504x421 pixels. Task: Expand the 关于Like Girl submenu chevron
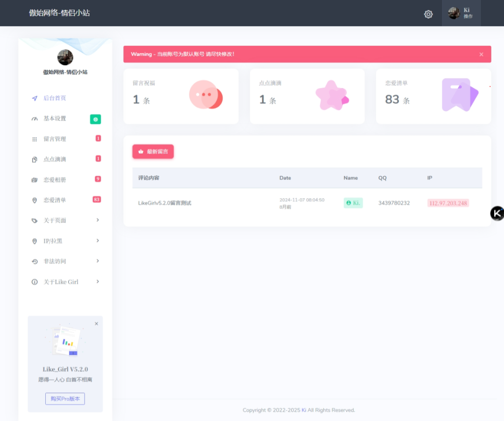coord(98,282)
